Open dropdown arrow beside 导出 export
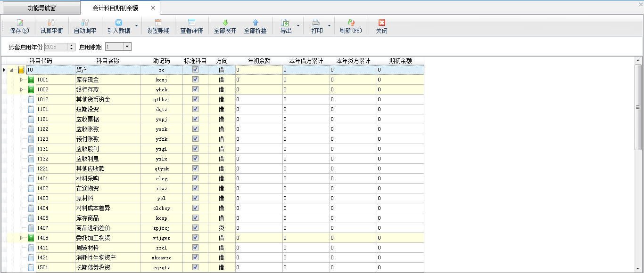 [x=298, y=26]
